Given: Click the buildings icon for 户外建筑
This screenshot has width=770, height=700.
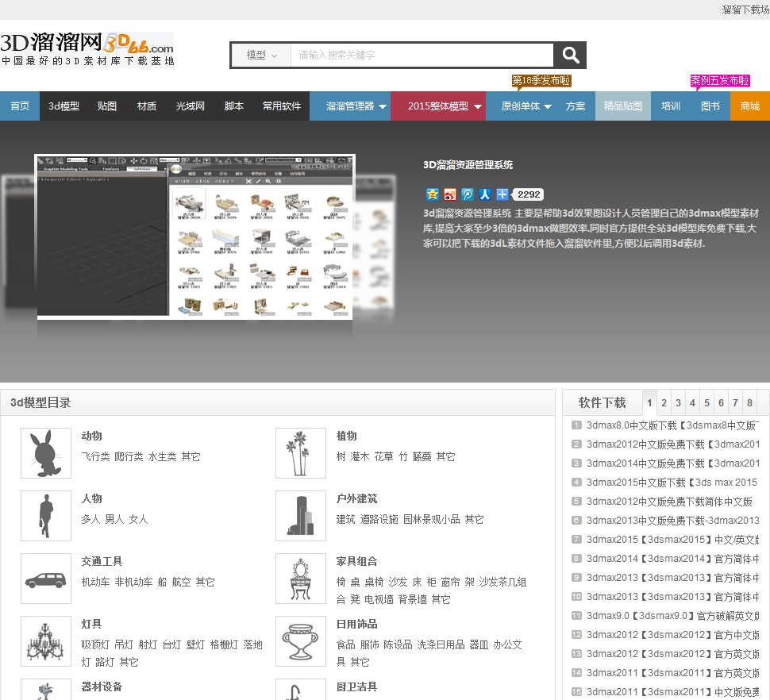Looking at the screenshot, I should 301,516.
